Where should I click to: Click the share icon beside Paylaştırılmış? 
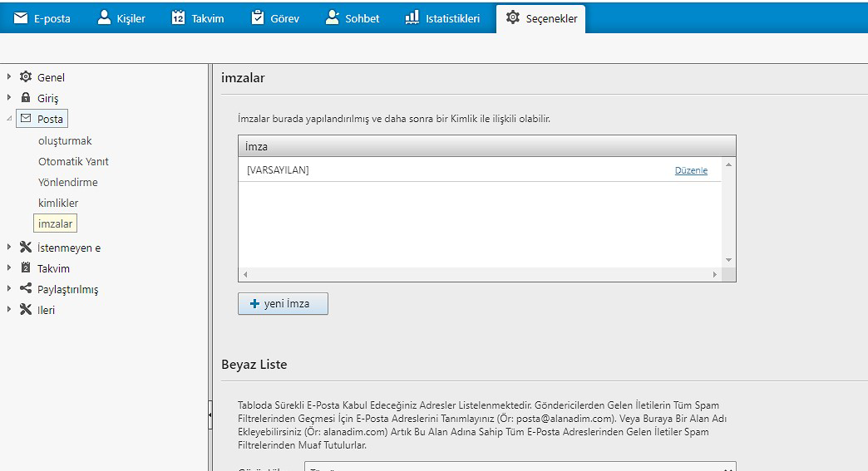[26, 289]
